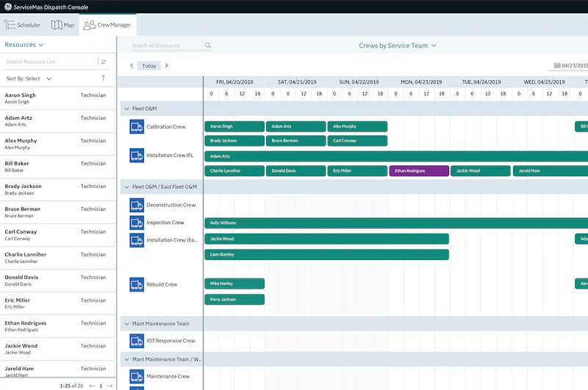Select Aaron Singh in resource list
588x390 pixels.
pos(58,98)
